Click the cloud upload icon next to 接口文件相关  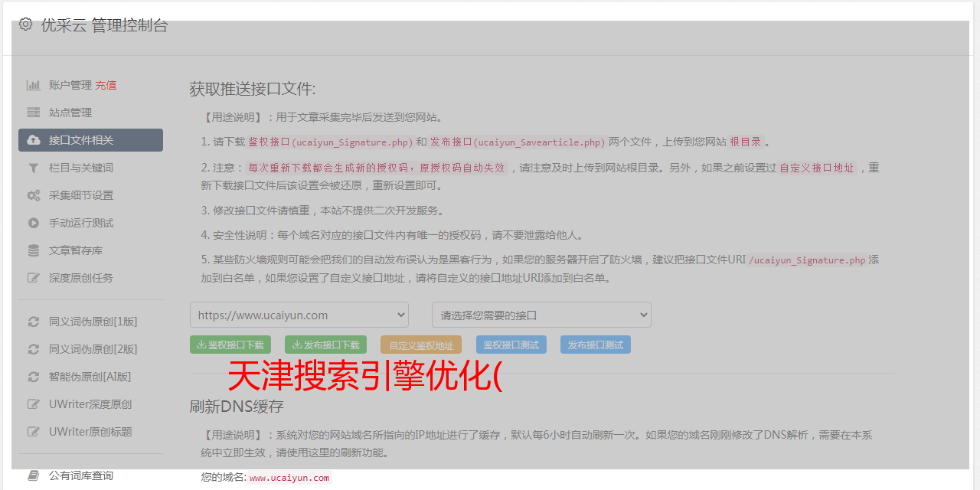[x=34, y=140]
